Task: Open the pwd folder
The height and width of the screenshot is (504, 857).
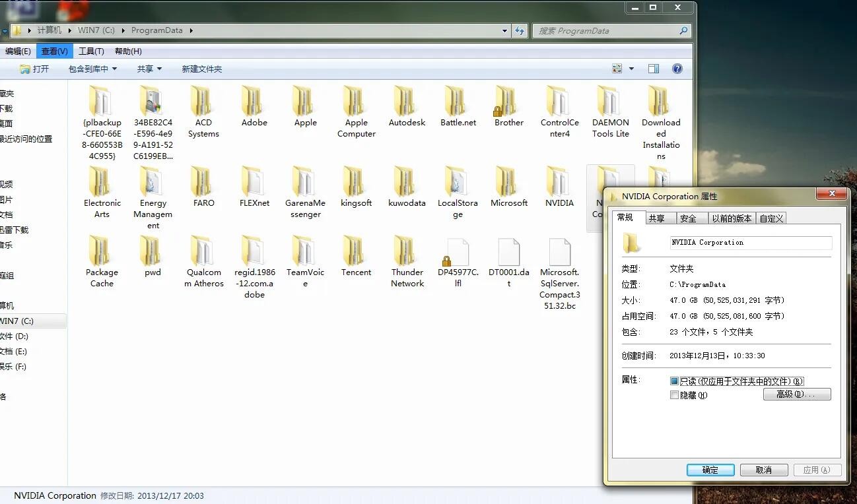Action: [153, 255]
